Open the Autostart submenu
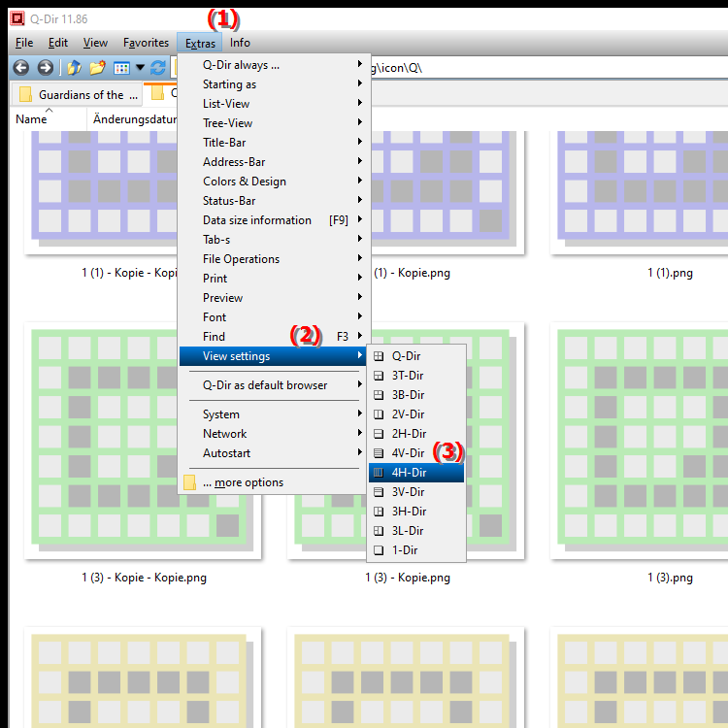Viewport: 728px width, 728px height. pos(275,453)
